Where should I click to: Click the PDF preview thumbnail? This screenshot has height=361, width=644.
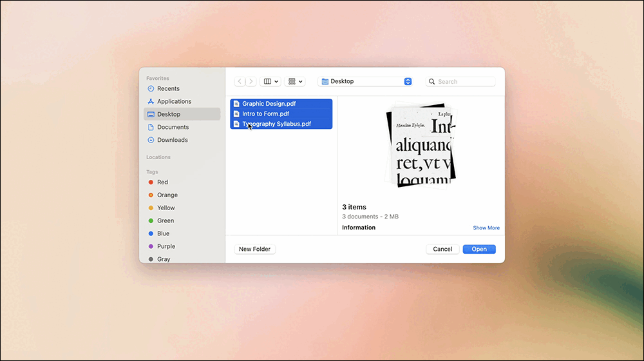coord(421,146)
